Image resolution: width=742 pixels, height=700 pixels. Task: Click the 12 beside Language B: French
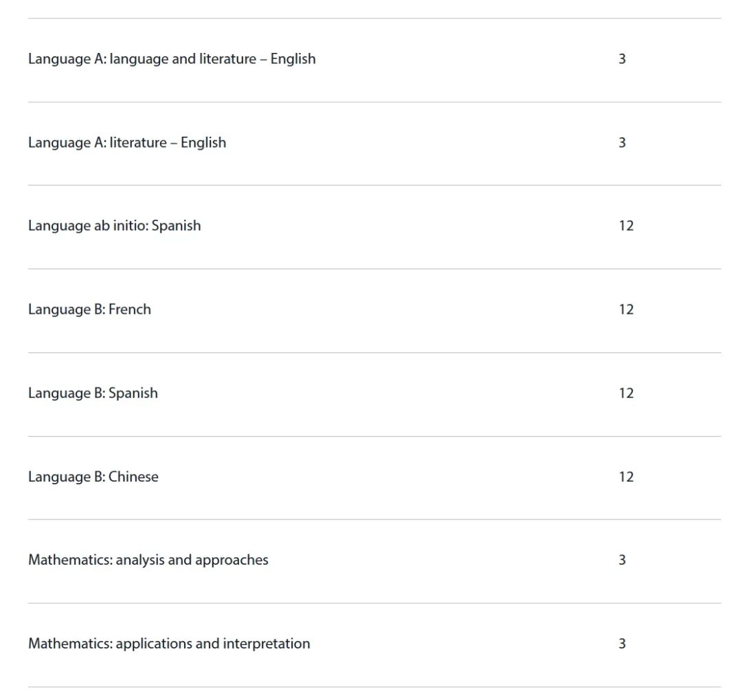point(626,310)
